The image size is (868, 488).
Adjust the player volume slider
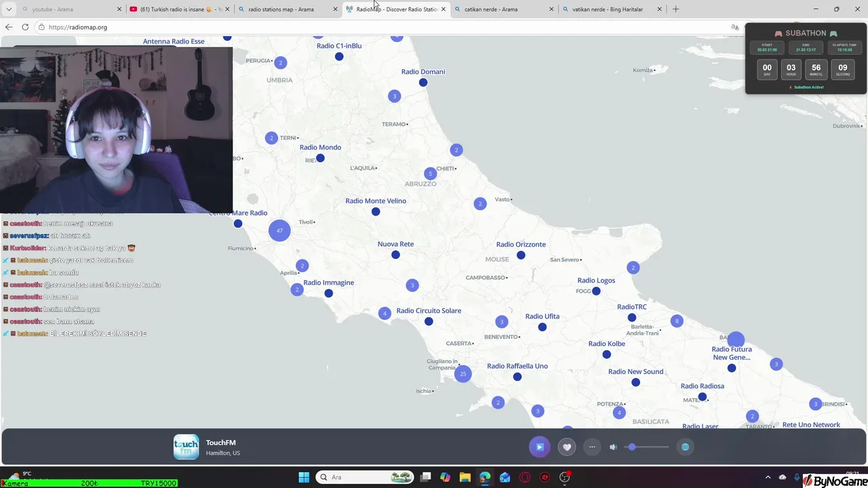click(646, 447)
